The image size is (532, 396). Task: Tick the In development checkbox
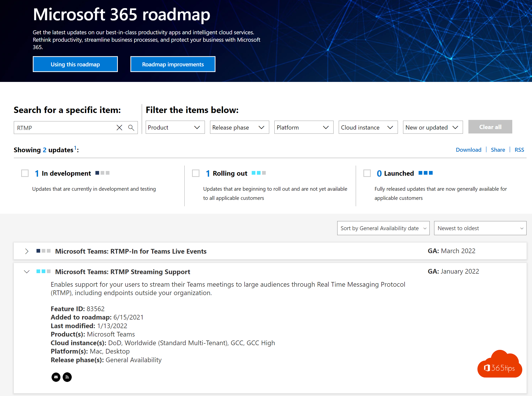[25, 173]
